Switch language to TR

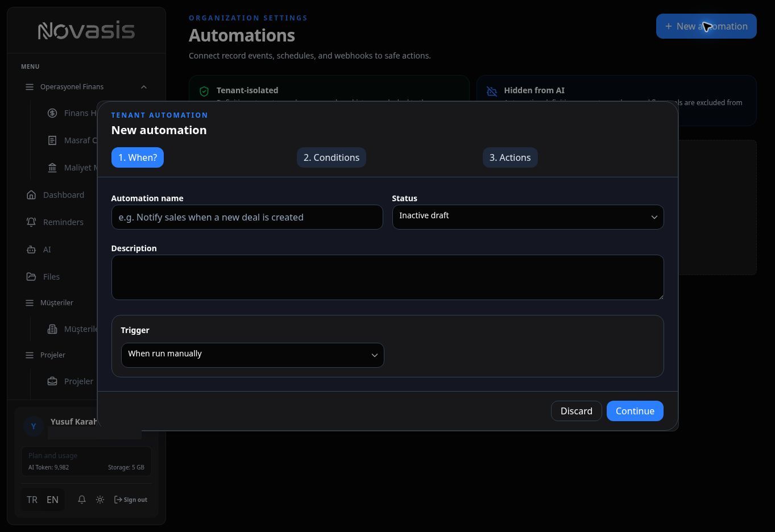[32, 500]
